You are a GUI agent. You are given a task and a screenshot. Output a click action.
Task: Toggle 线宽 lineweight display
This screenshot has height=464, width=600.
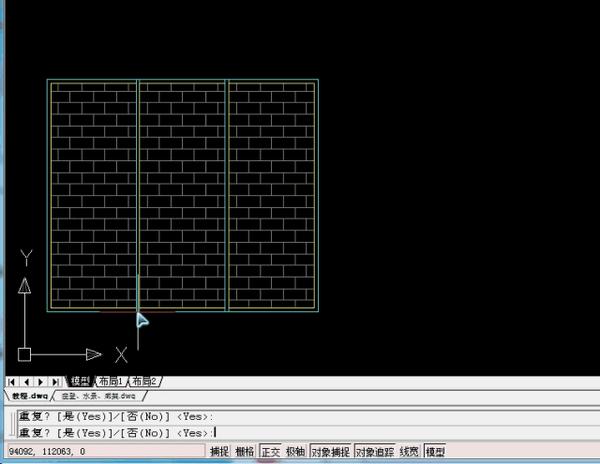tap(409, 452)
